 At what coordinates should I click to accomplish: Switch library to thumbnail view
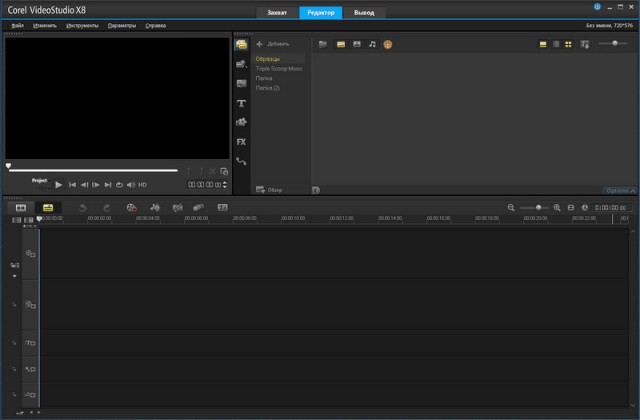pos(568,44)
